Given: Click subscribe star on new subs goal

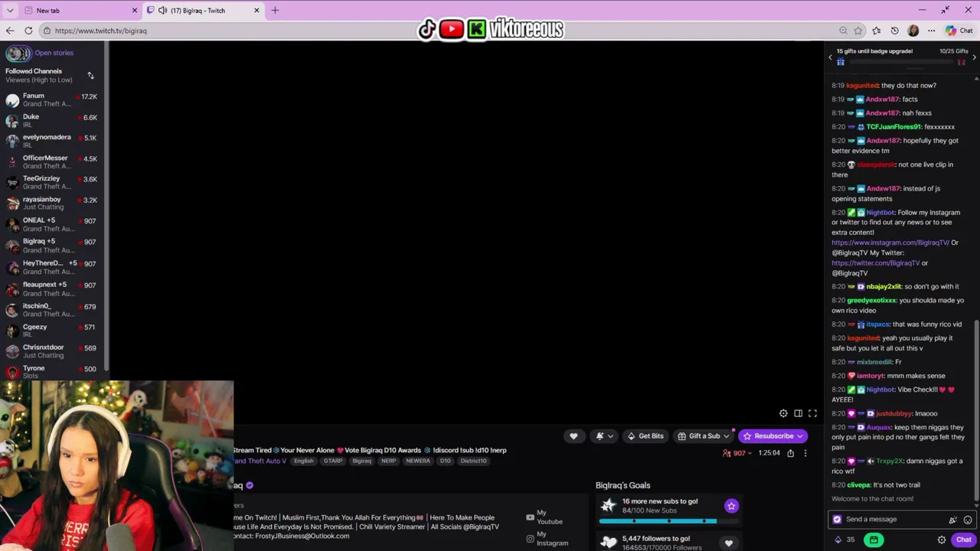Looking at the screenshot, I should click(731, 505).
